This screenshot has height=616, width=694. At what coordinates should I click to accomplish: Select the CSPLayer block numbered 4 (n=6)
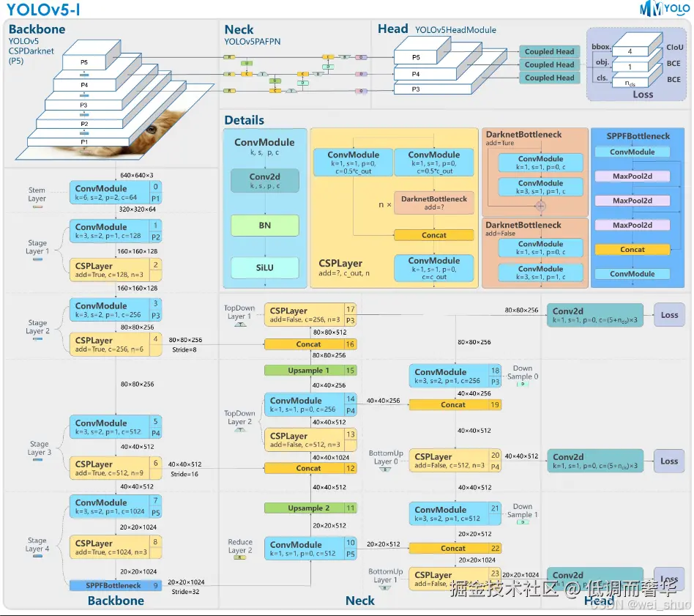116,344
